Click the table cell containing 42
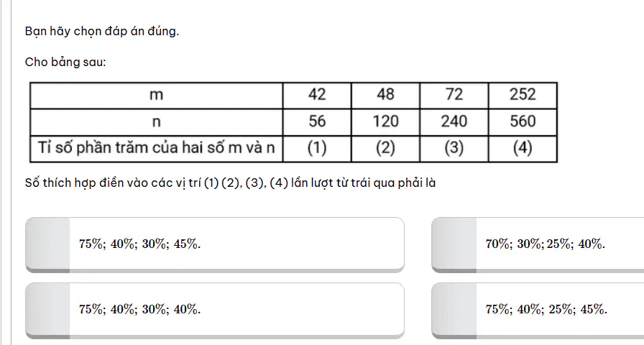The height and width of the screenshot is (345, 644). 317,96
